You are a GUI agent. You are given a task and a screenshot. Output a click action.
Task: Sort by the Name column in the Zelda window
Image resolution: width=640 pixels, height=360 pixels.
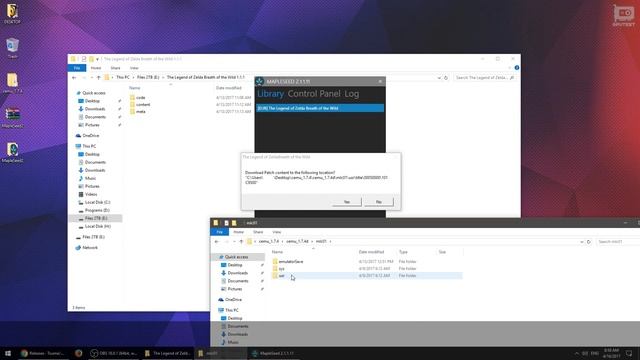tap(135, 88)
